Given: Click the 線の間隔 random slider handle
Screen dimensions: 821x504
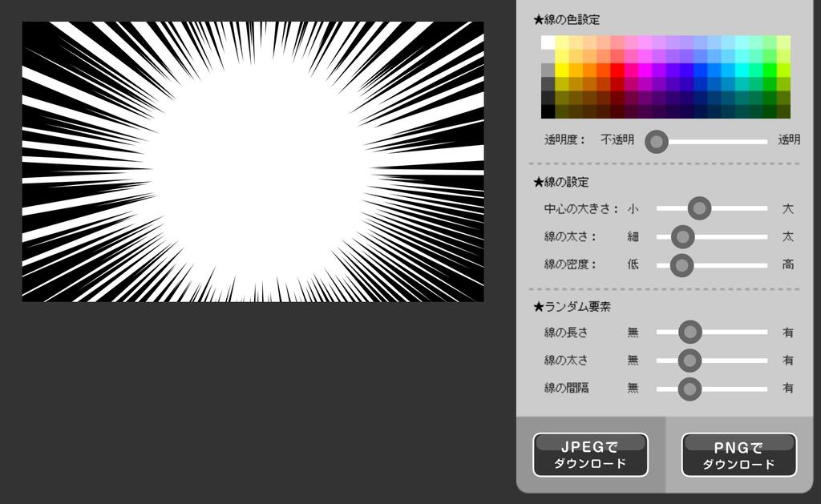Looking at the screenshot, I should pyautogui.click(x=690, y=389).
